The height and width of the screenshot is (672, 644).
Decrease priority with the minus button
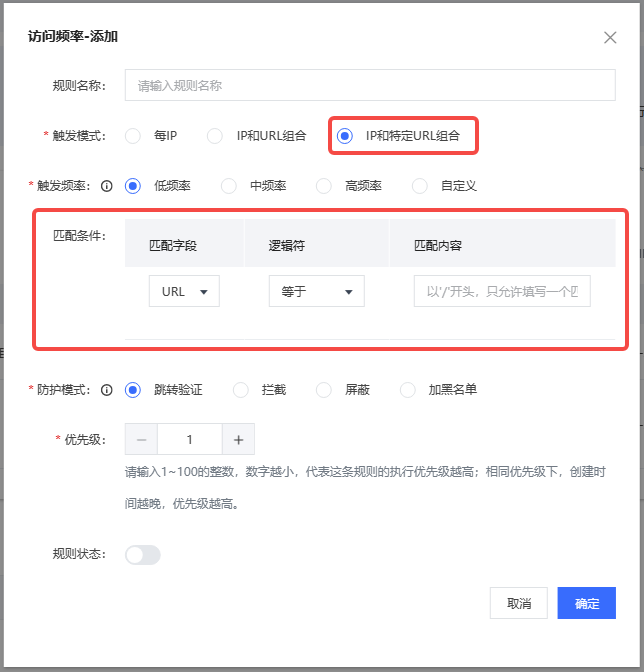tap(141, 440)
